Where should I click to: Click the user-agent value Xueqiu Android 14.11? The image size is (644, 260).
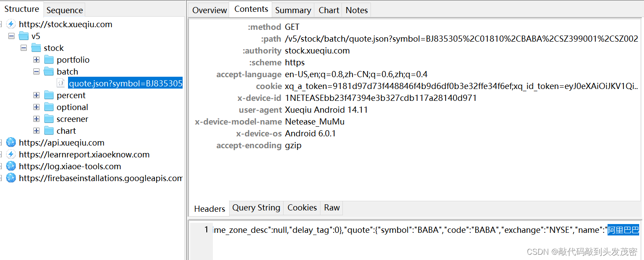(326, 110)
